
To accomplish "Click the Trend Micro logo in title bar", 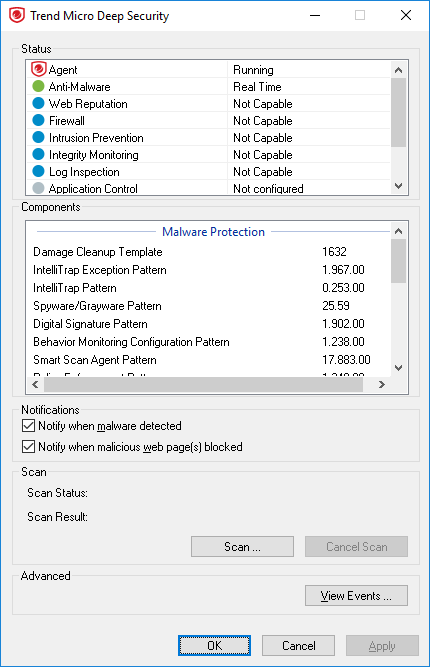I will 17,15.
